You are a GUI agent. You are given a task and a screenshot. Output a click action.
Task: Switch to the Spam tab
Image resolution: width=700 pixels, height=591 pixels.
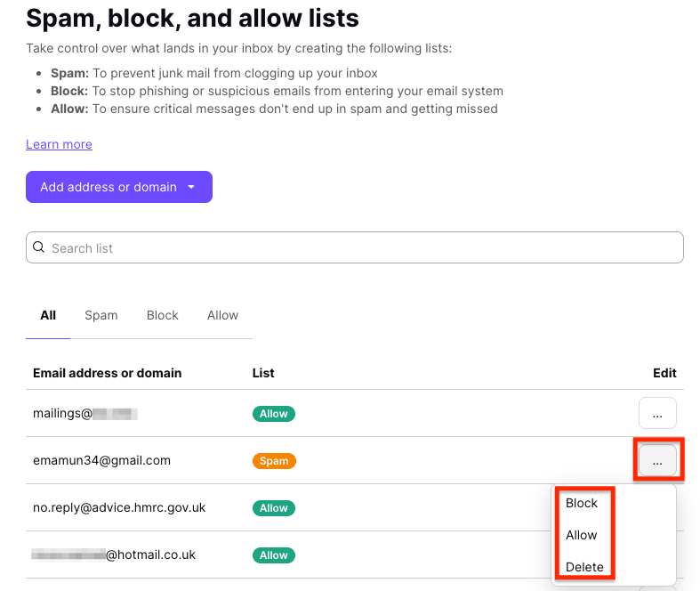(101, 315)
